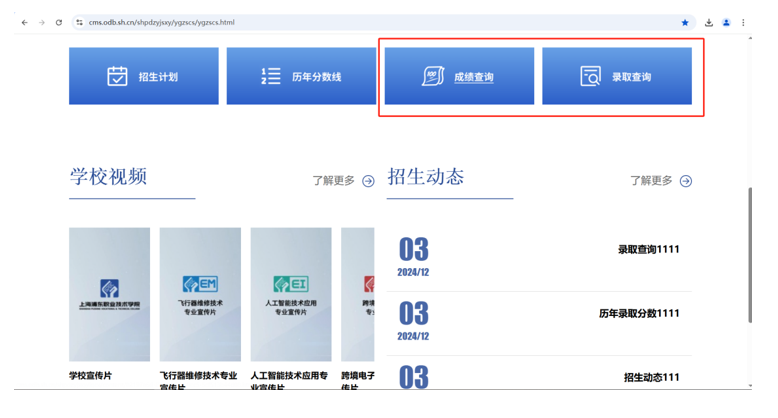The width and height of the screenshot is (778, 418).
Task: Open the 历年分数线 button
Action: (x=301, y=76)
